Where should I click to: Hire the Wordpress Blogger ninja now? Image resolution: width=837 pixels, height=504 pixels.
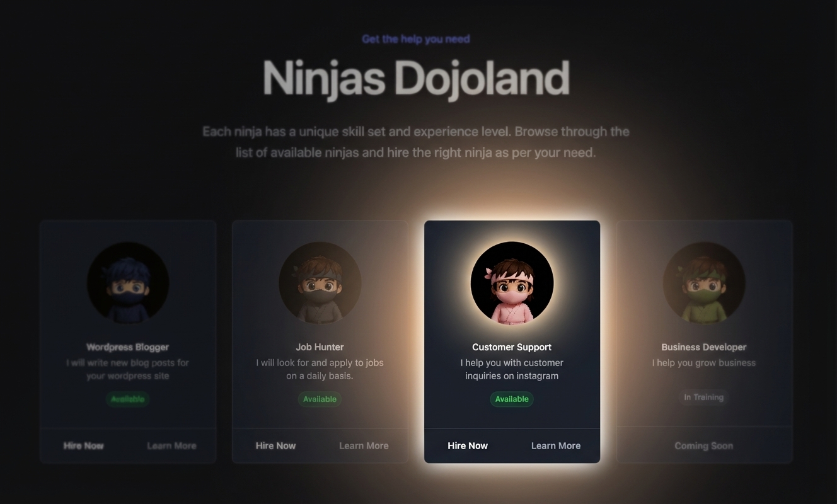coord(84,445)
